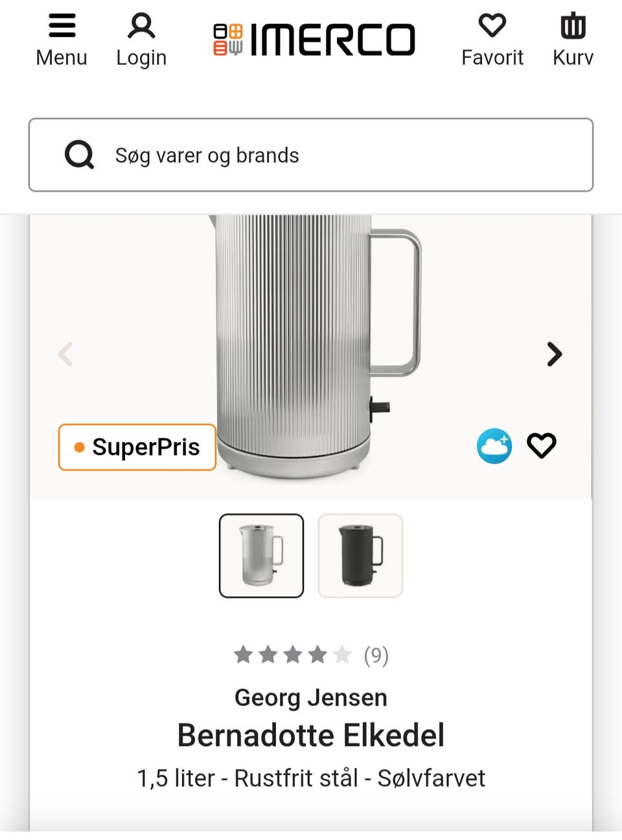
Task: Select the silver kettle variant thumbnail
Action: coord(261,555)
